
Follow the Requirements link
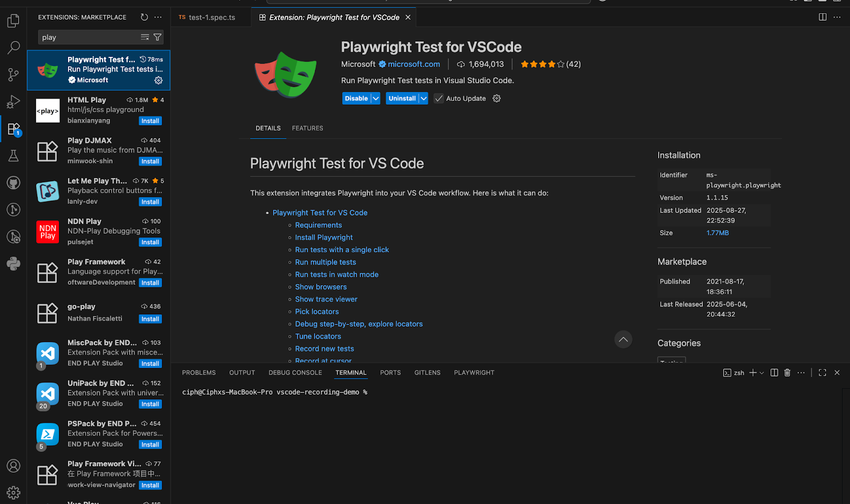(x=318, y=225)
